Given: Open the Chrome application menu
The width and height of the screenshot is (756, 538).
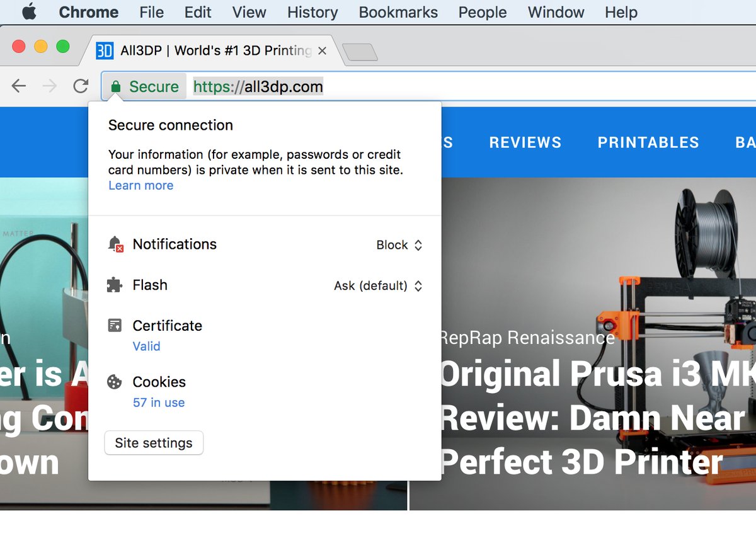Looking at the screenshot, I should click(89, 12).
